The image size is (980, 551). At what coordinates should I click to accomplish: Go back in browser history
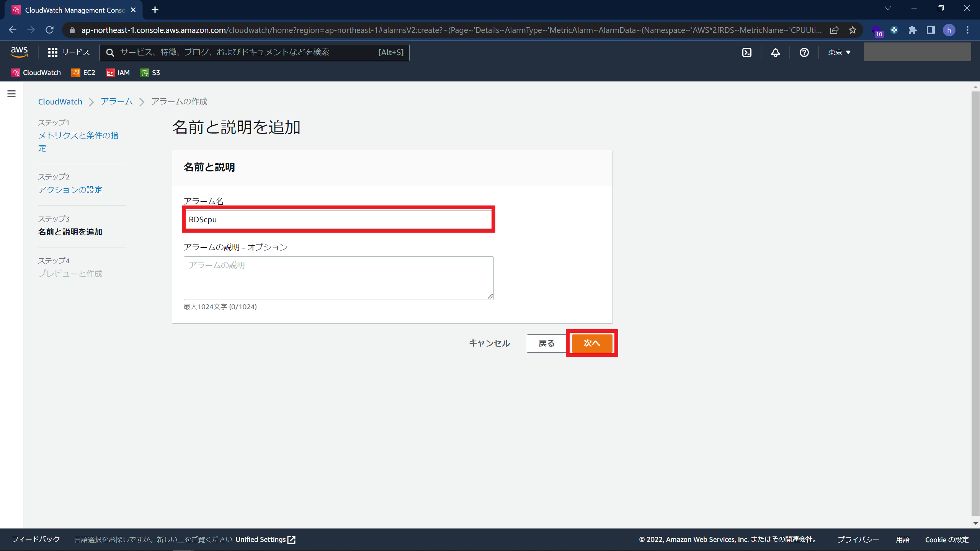point(12,30)
